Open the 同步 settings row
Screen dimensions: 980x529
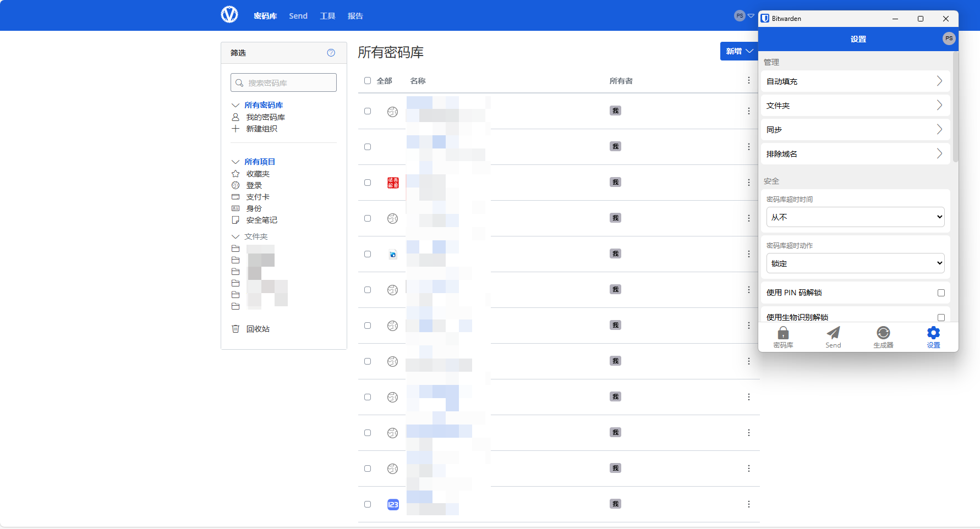pyautogui.click(x=856, y=130)
